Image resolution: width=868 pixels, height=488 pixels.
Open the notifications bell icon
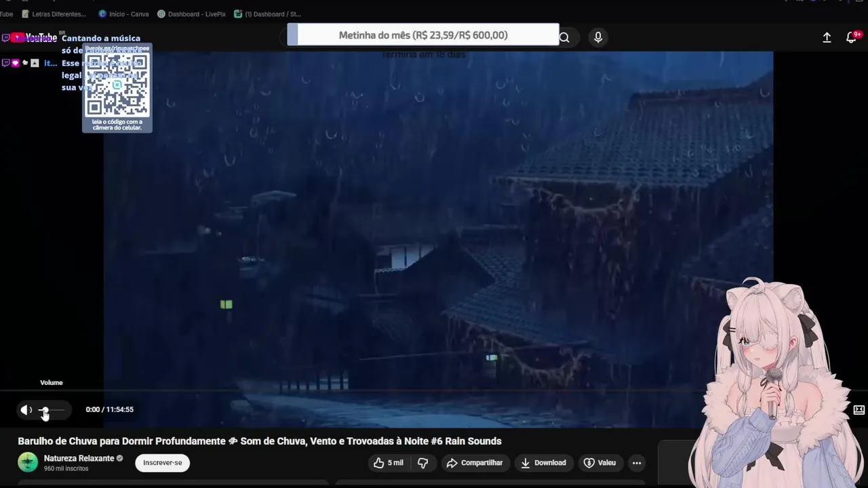click(852, 38)
